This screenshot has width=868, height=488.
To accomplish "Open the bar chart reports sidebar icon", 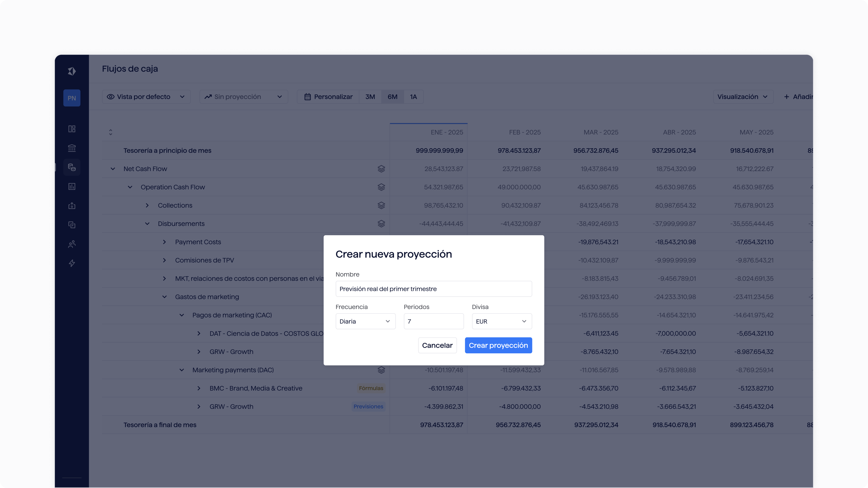I will tap(72, 187).
